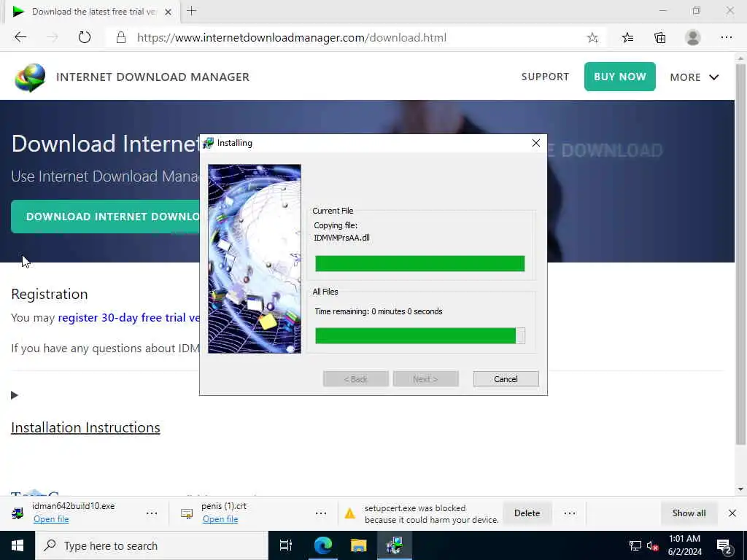Open the SUPPORT menu link
The width and height of the screenshot is (747, 560).
pos(545,77)
